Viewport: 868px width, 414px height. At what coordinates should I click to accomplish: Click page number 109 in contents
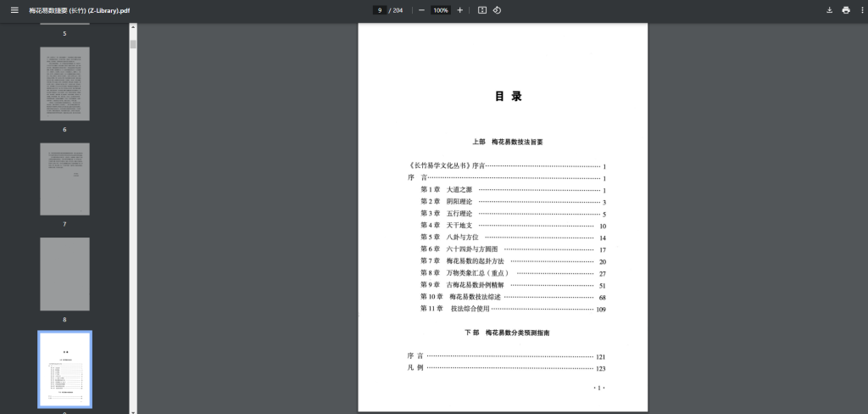click(x=601, y=310)
